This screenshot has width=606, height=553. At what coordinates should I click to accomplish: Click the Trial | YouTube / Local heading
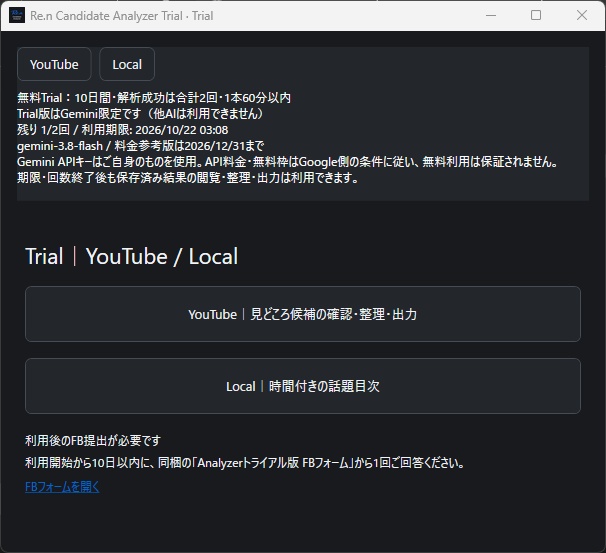(x=131, y=256)
